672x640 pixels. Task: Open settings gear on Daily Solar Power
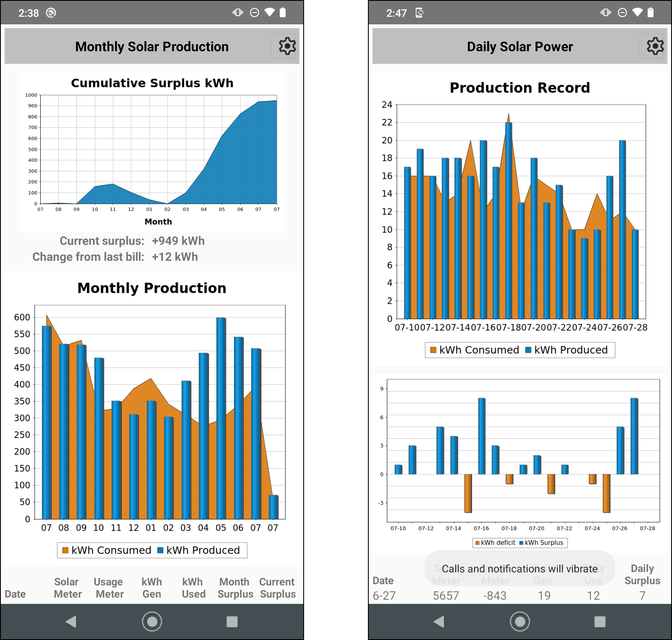pos(655,46)
